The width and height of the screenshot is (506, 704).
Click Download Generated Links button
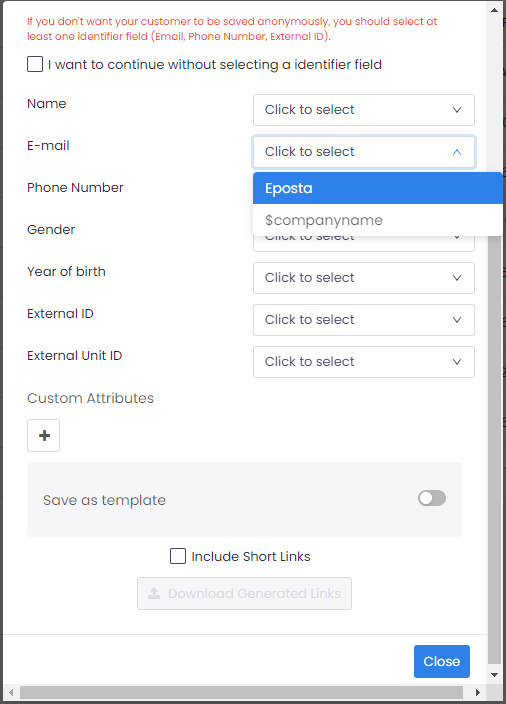click(x=244, y=594)
